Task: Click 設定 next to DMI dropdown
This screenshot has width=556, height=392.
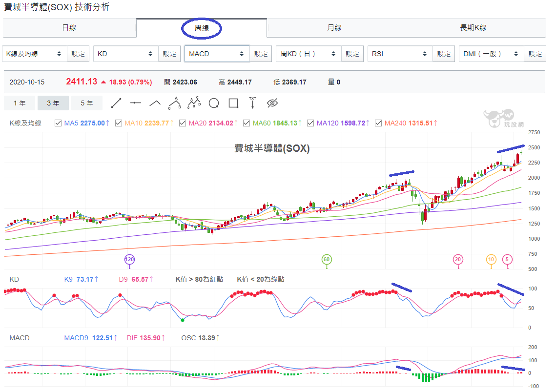Action: 535,54
